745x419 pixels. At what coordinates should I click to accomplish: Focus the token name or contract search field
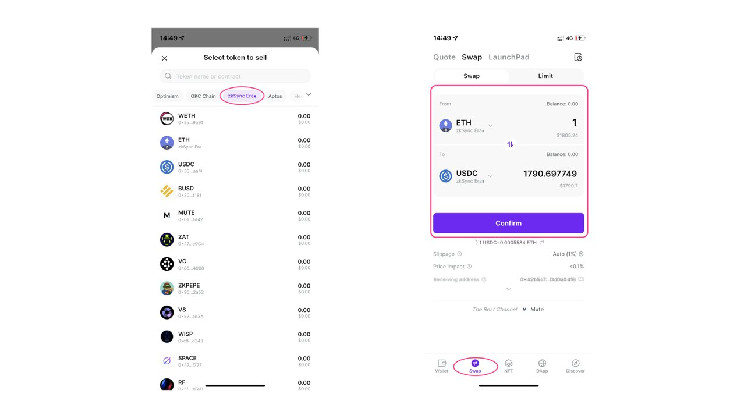235,76
